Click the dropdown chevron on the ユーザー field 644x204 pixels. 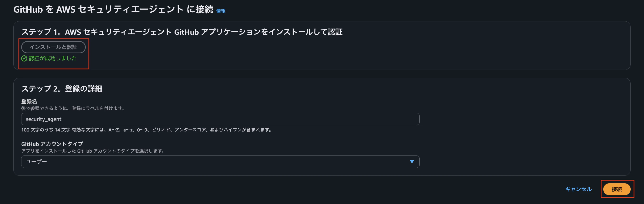click(x=412, y=161)
